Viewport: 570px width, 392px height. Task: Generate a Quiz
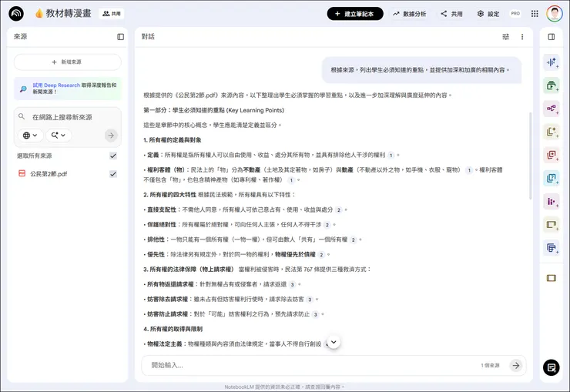click(x=551, y=179)
